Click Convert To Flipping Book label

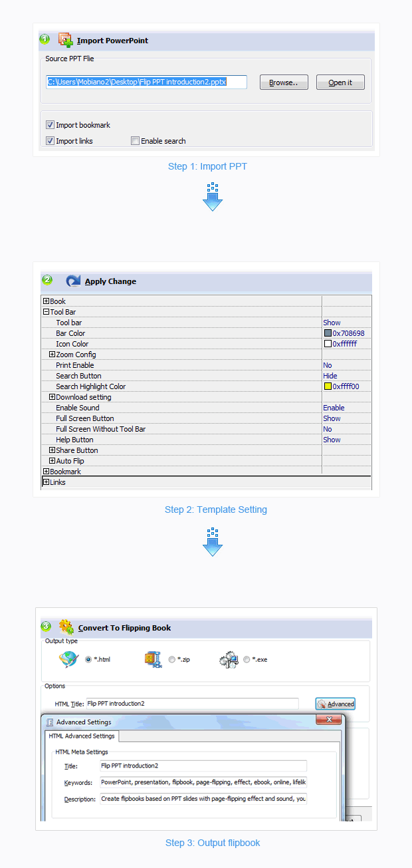pos(124,628)
